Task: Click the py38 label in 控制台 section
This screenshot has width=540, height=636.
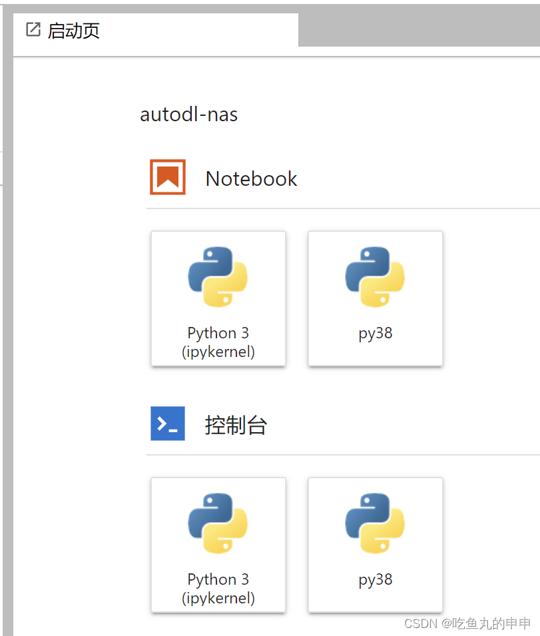Action: (375, 580)
